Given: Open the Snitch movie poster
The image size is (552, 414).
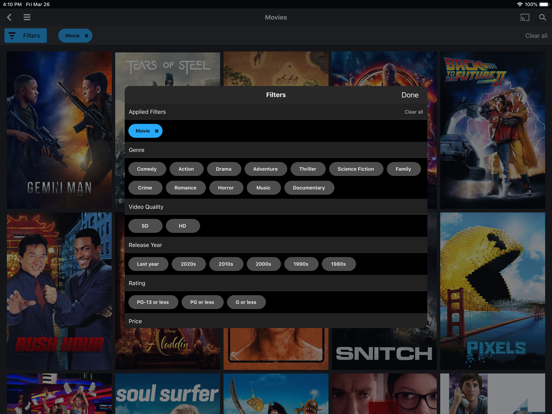Looking at the screenshot, I should [x=384, y=349].
